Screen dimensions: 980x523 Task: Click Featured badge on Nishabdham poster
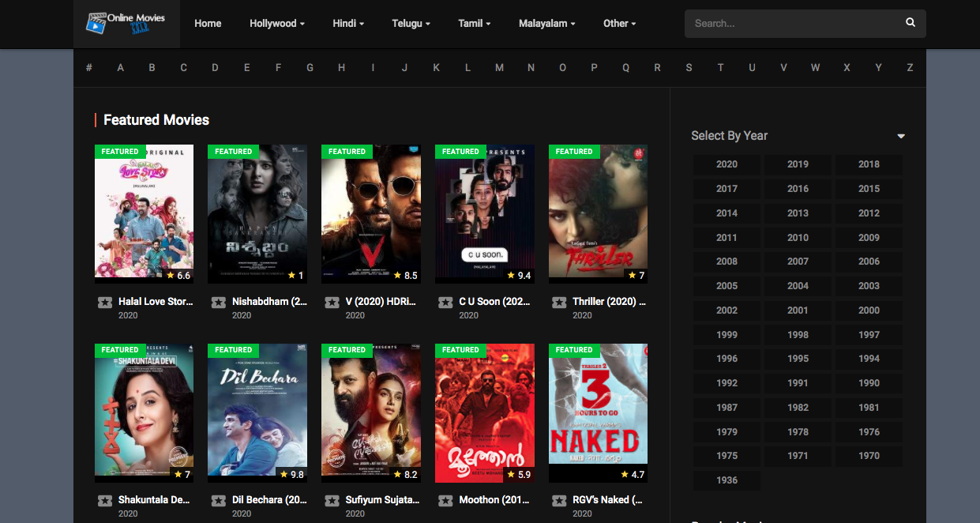tap(233, 152)
